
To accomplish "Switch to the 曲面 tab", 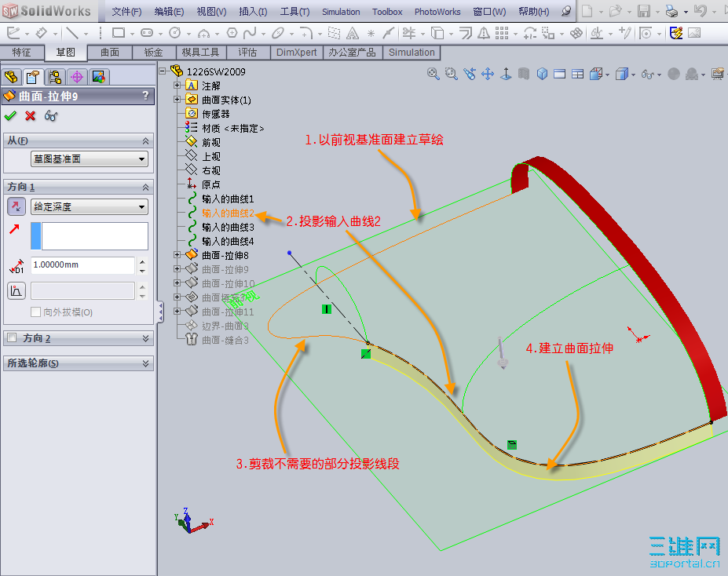I will coord(110,53).
